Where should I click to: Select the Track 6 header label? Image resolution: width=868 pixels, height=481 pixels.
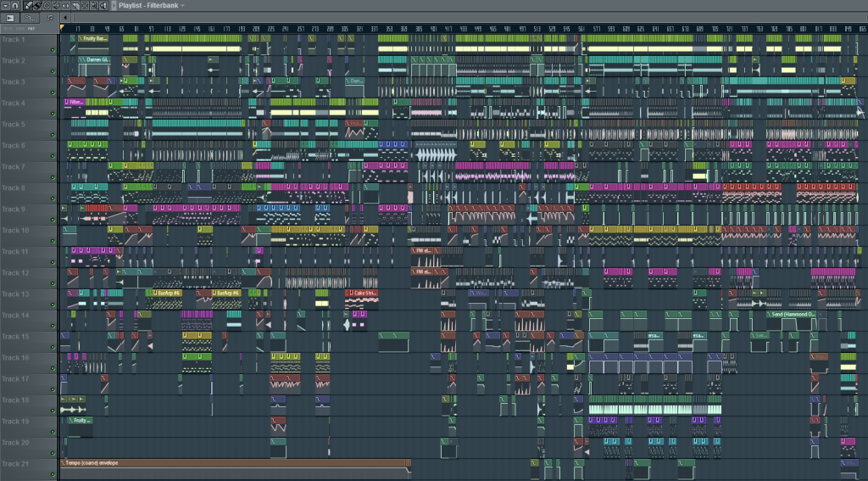point(14,146)
